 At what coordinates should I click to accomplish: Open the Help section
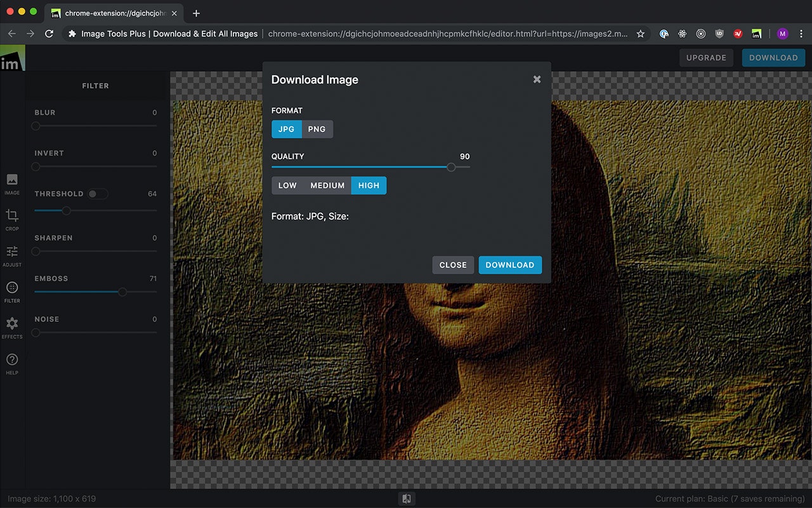click(12, 363)
